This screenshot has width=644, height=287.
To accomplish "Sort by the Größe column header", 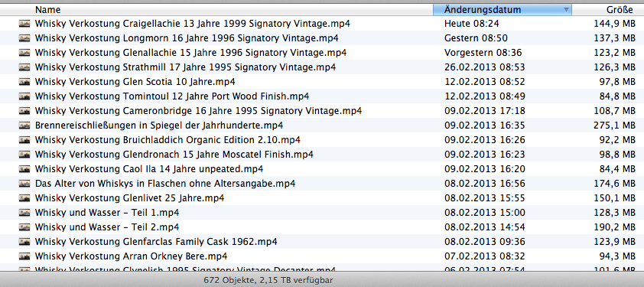I will (x=608, y=9).
